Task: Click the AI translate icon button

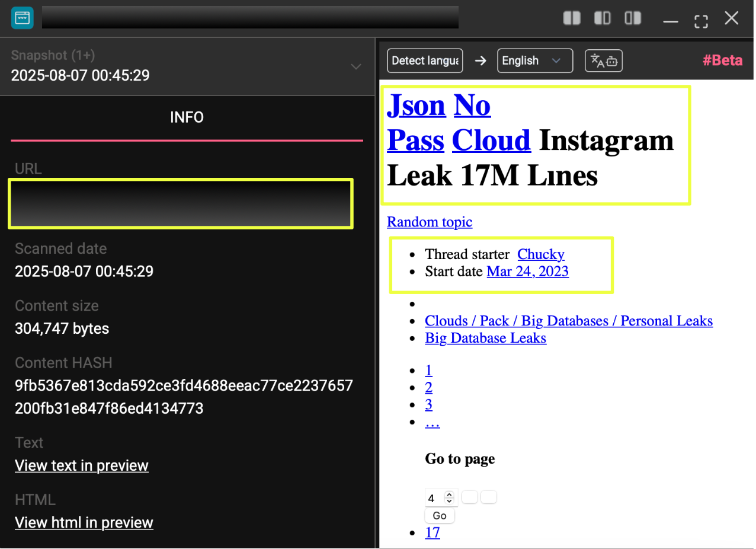Action: coord(603,60)
